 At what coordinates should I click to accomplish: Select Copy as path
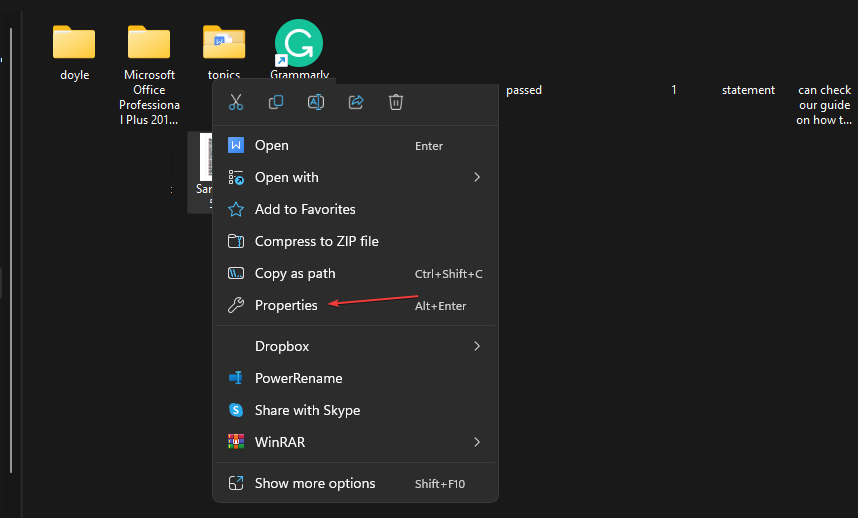point(295,273)
